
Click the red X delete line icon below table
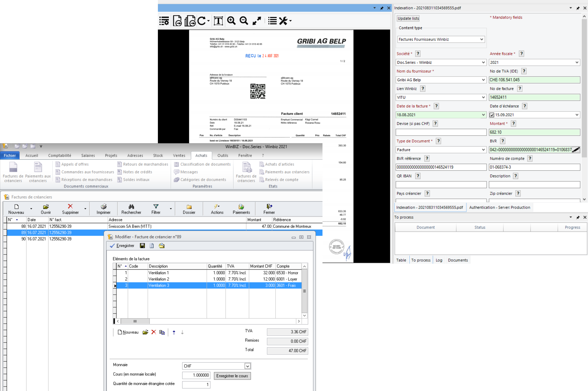[x=154, y=332]
